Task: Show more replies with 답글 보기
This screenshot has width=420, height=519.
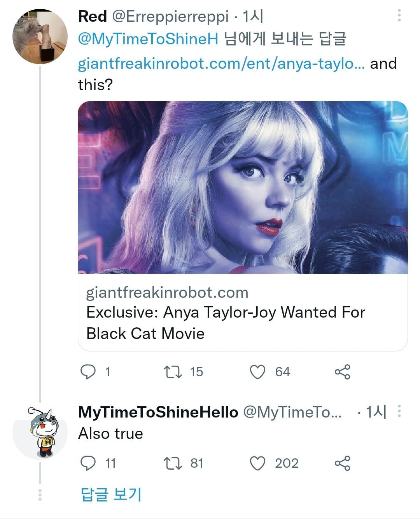Action: (111, 494)
